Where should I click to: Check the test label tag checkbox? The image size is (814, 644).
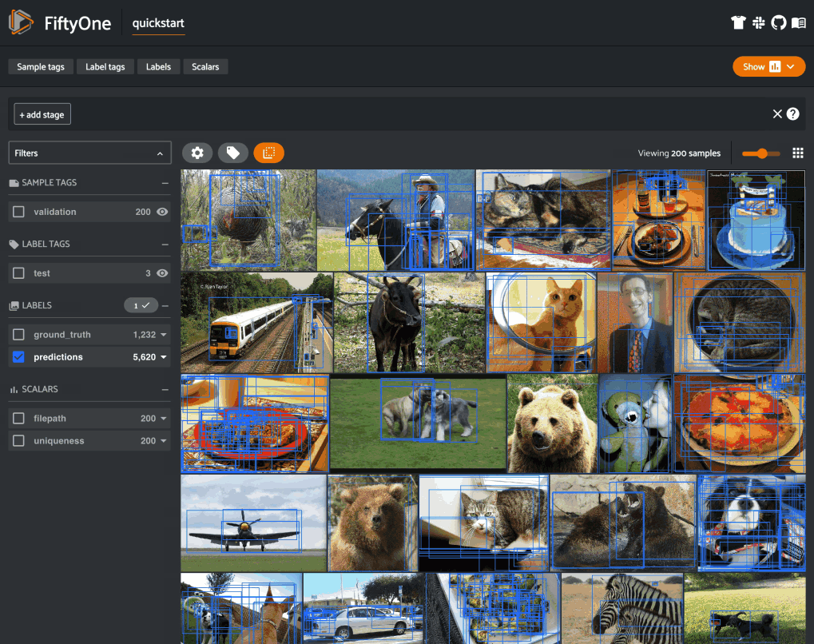pyautogui.click(x=18, y=273)
